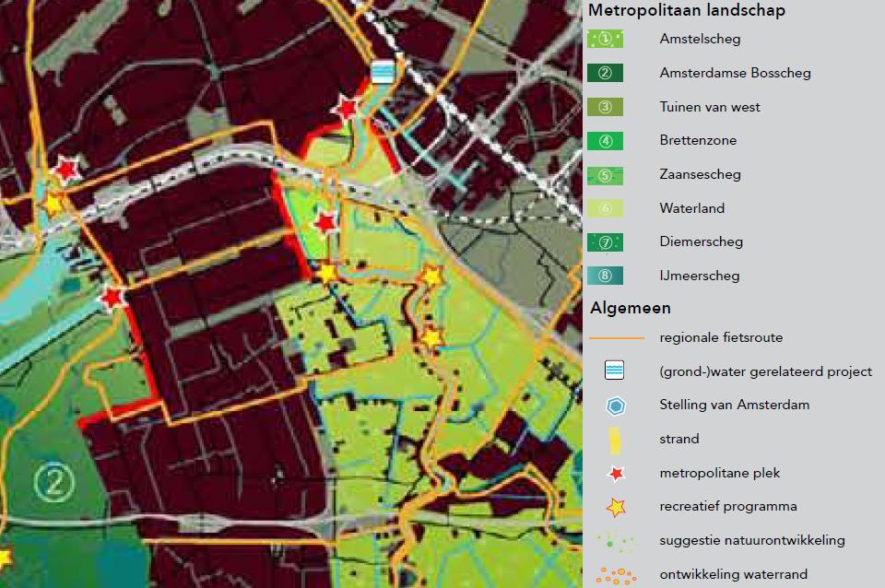Click the Amstelscheg number 1 legend swatch
885x588 pixels.
click(605, 39)
